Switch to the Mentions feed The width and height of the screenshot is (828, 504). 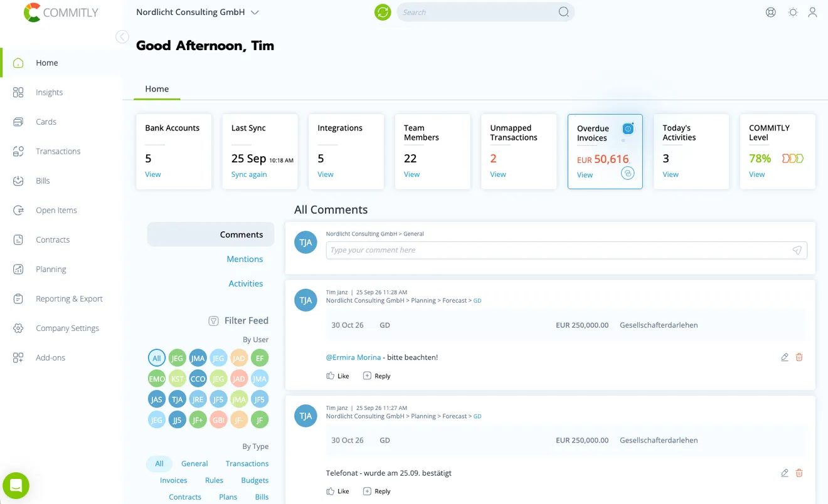(x=245, y=259)
